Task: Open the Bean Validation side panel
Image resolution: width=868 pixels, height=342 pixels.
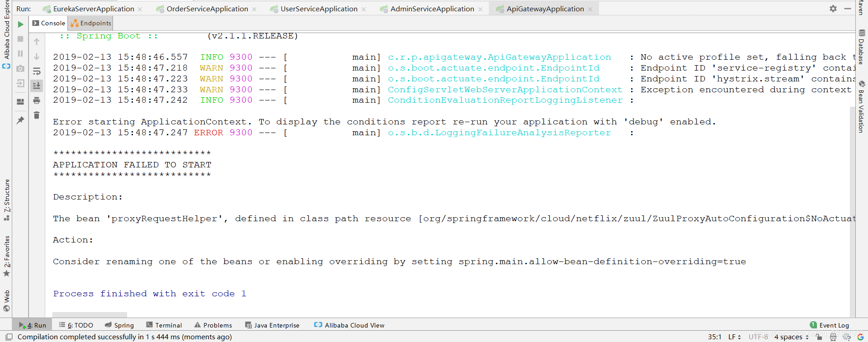Action: tap(862, 107)
